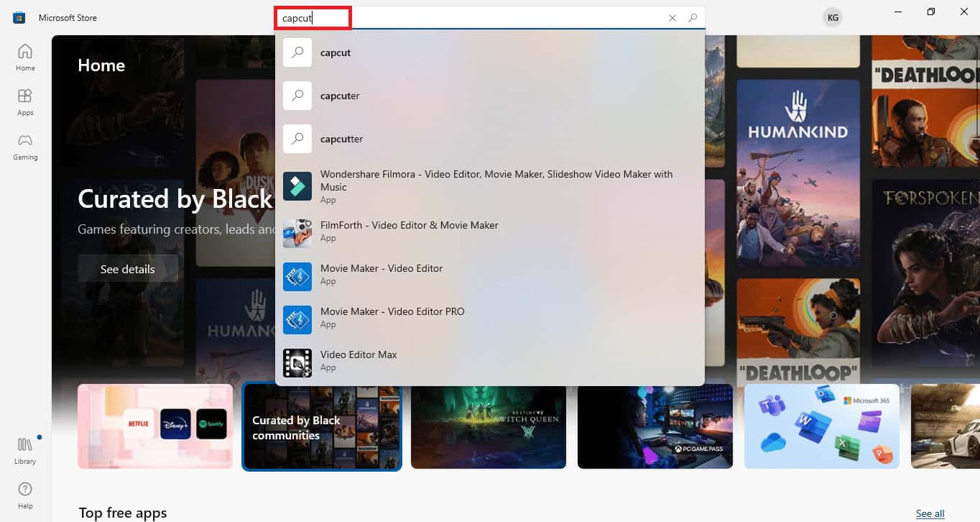
Task: Open the Curated by Black communities card
Action: (322, 426)
